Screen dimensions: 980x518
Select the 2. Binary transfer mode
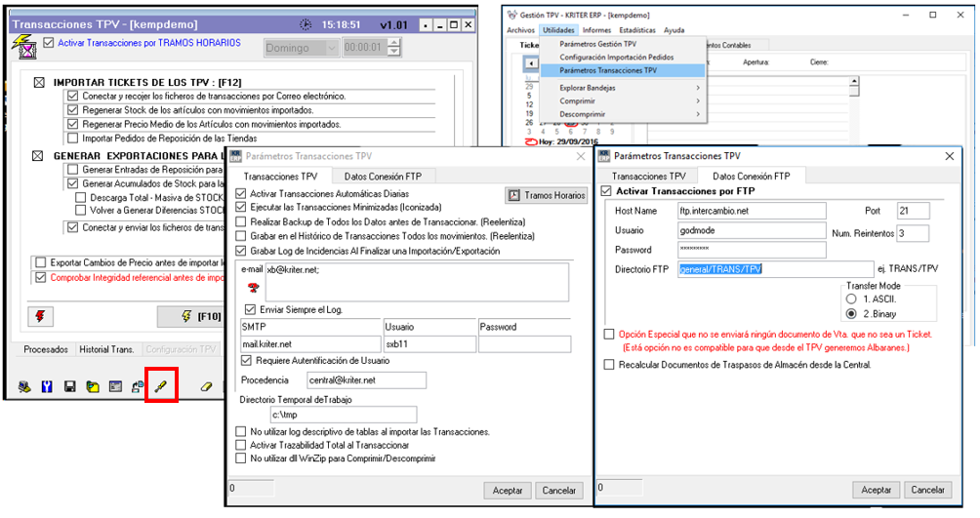tap(852, 314)
